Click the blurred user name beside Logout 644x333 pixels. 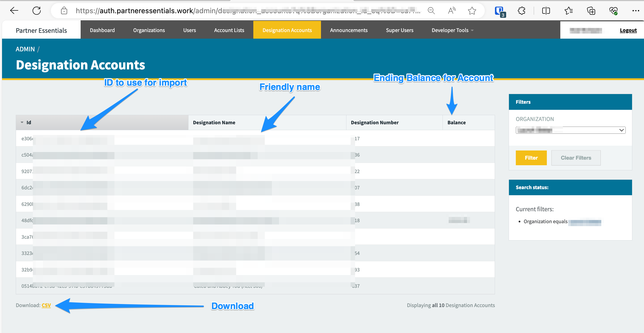pos(586,31)
